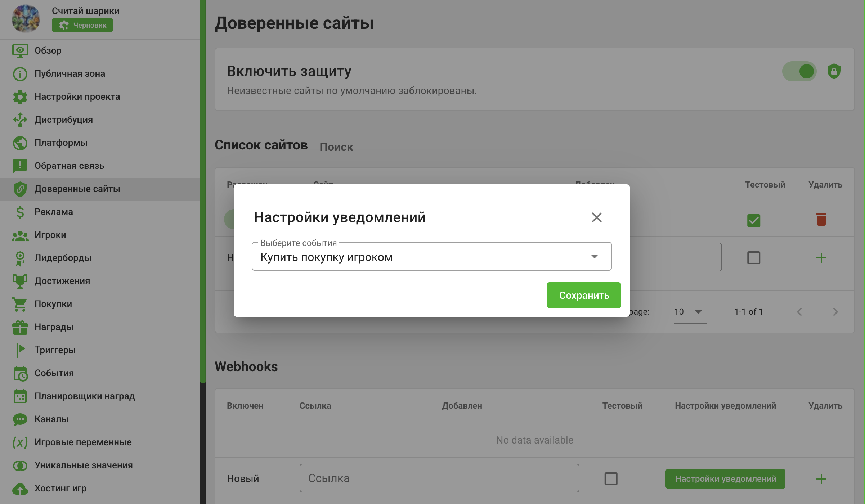865x504 pixels.
Task: Open the rows per page dropdown showing 10
Action: click(690, 312)
